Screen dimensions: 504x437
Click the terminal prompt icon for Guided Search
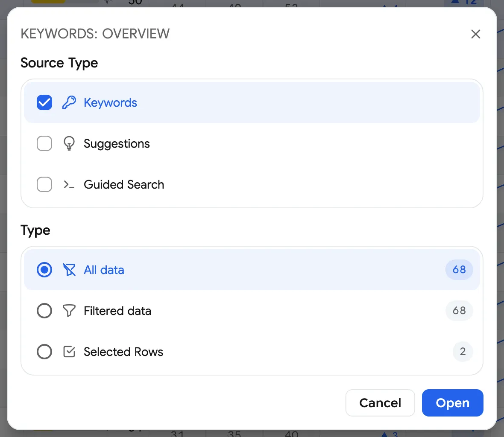tap(69, 185)
